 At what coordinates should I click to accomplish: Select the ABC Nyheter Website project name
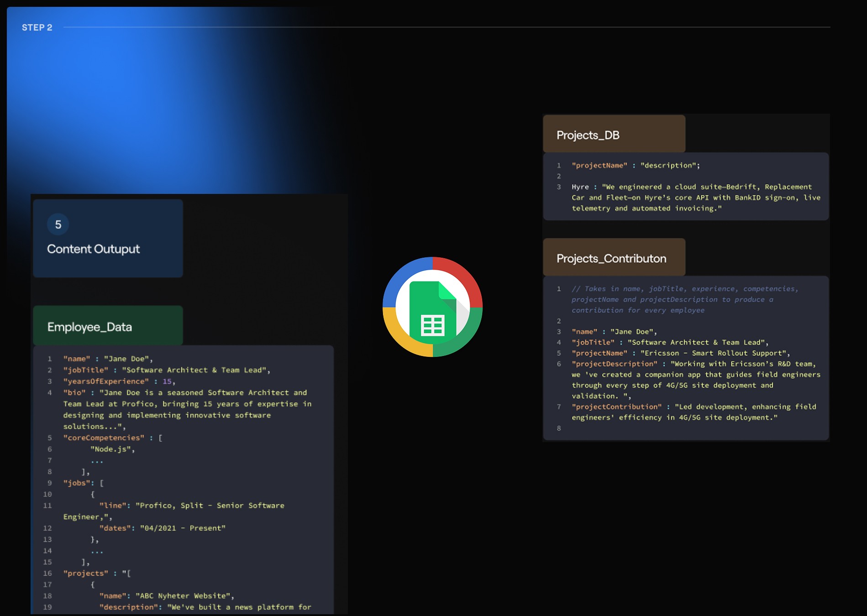[x=183, y=595]
